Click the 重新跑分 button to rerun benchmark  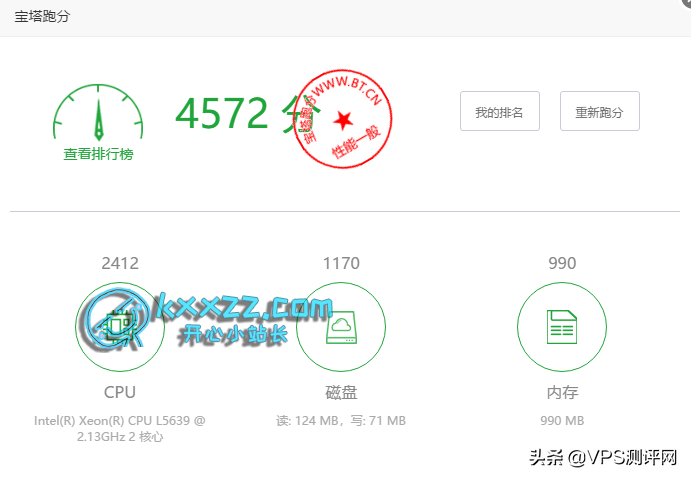599,111
